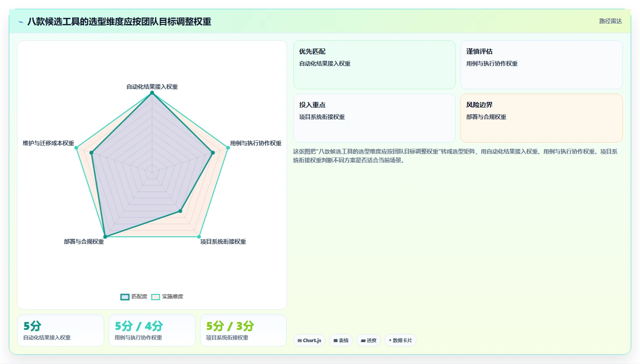Click the 表格 tag

point(341,340)
